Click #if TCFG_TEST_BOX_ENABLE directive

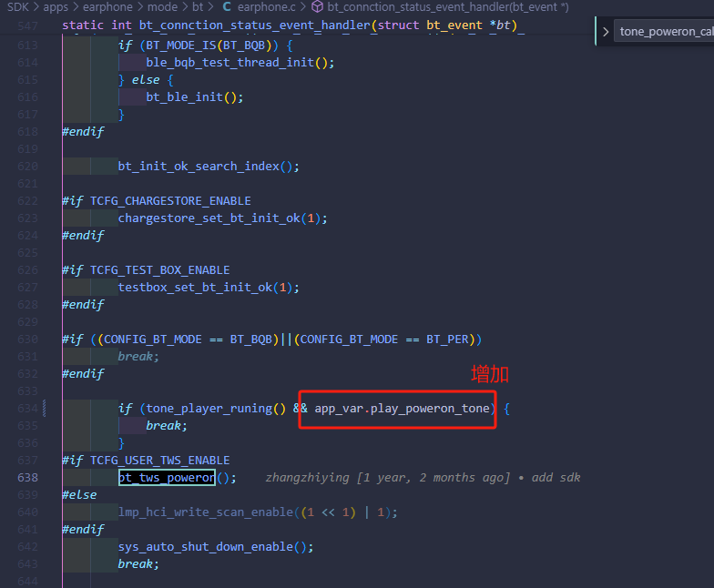coord(146,269)
